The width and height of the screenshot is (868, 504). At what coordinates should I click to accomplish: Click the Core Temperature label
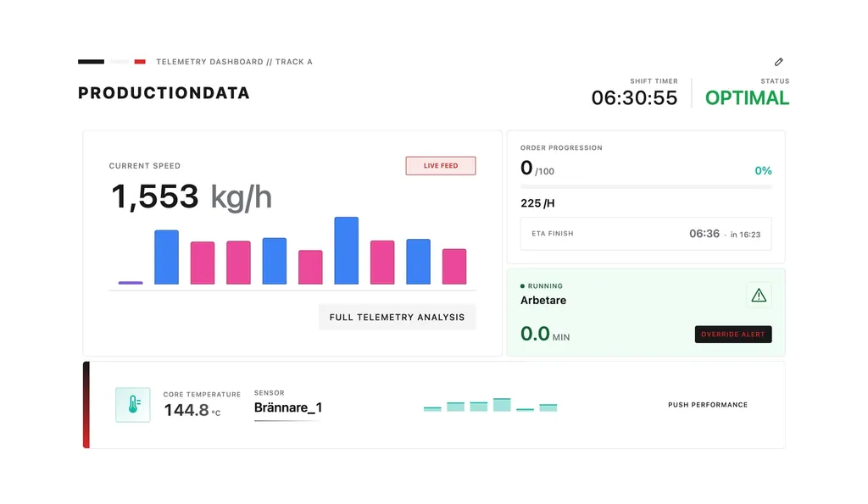(x=202, y=395)
